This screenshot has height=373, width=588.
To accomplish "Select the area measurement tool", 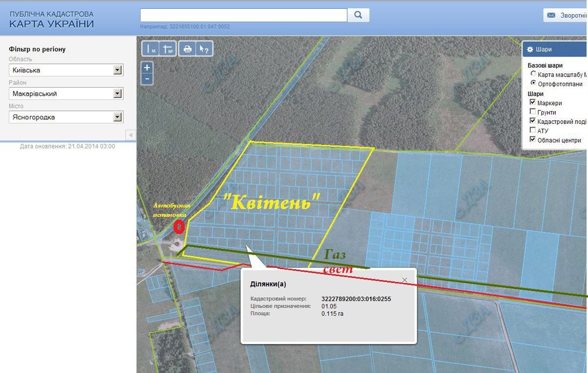I will (167, 49).
